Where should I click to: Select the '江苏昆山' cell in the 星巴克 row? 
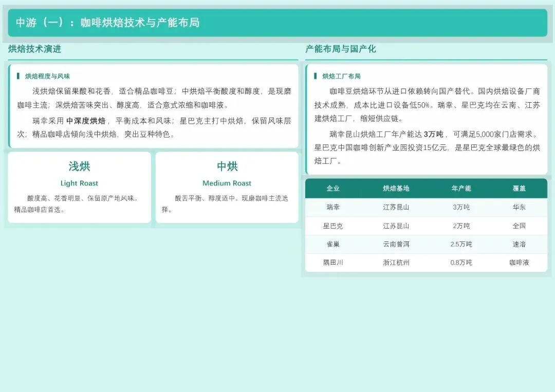coord(396,226)
